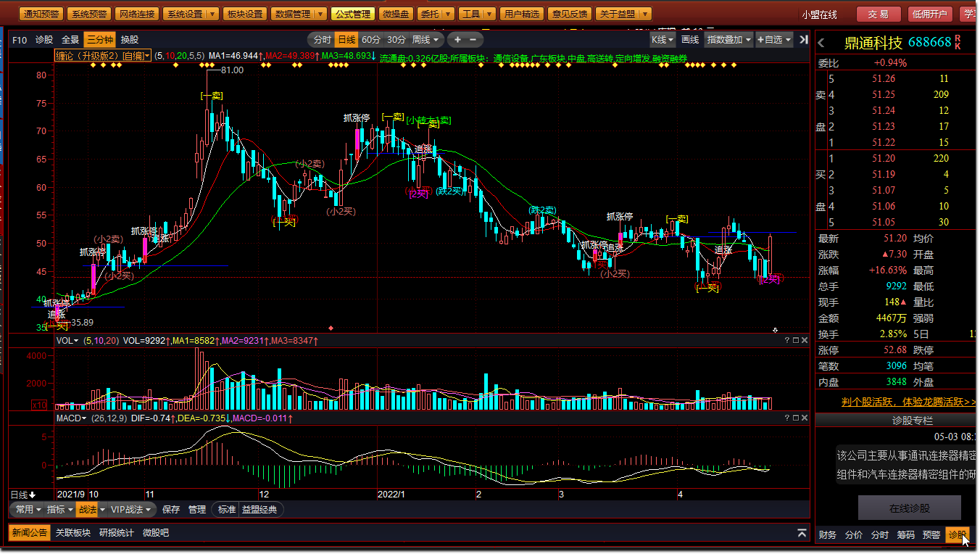Click the +自选 add-to-watchlist button
980x554 pixels.
(774, 39)
